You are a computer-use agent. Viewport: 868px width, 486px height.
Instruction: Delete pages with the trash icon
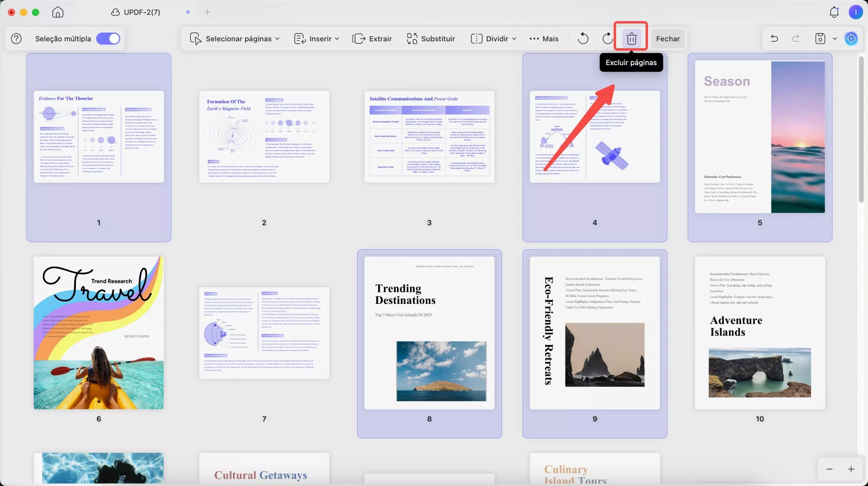pyautogui.click(x=631, y=39)
